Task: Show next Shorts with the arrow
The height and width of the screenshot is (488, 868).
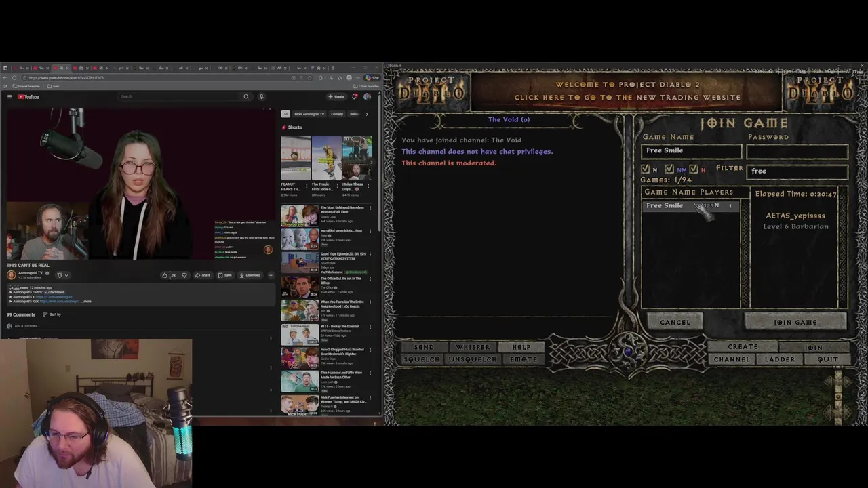Action: coord(370,161)
